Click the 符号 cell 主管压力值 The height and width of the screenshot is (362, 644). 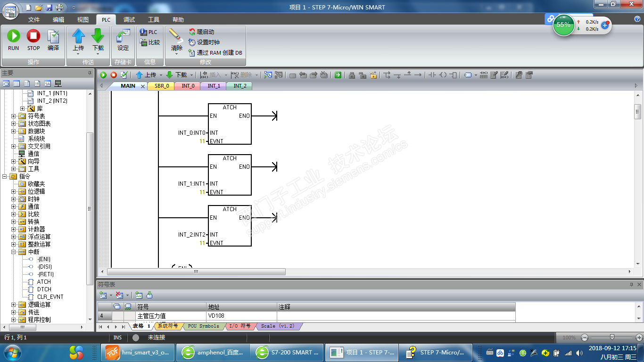171,316
